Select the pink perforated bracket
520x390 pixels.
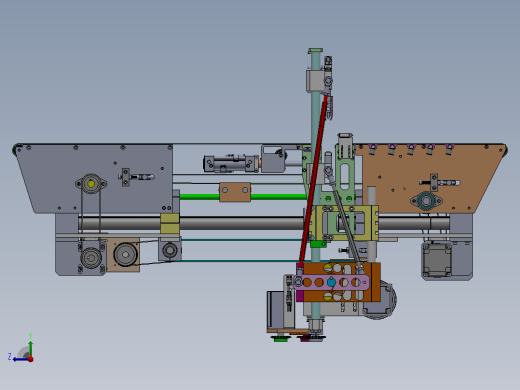click(331, 283)
